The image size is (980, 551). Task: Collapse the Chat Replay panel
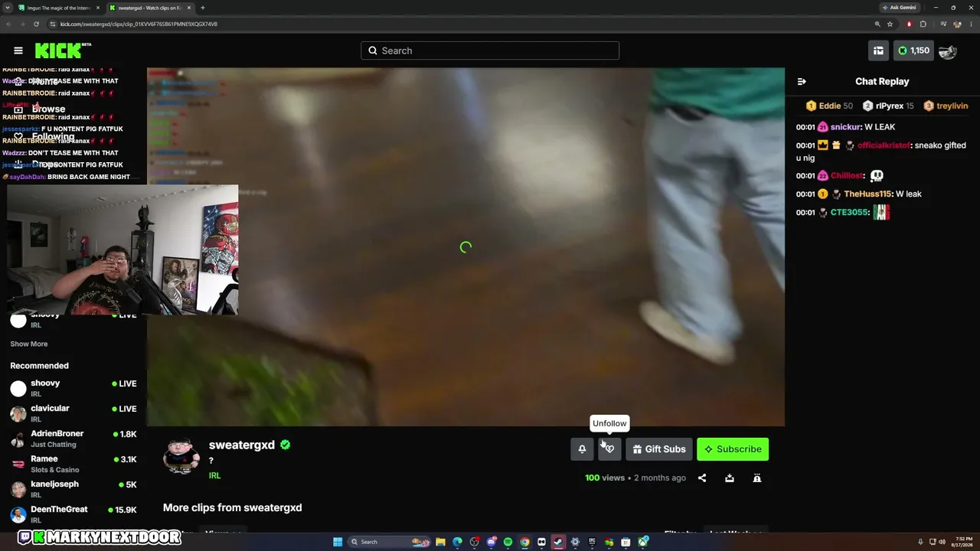pyautogui.click(x=802, y=81)
